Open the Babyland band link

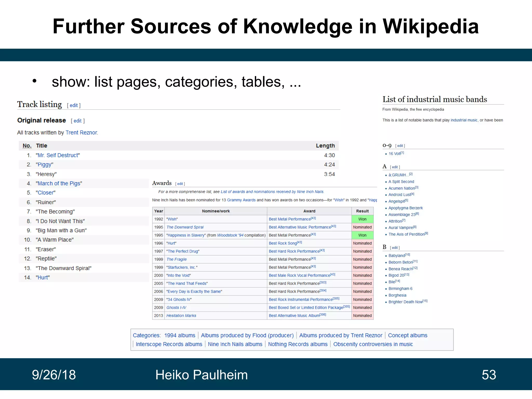(x=397, y=256)
